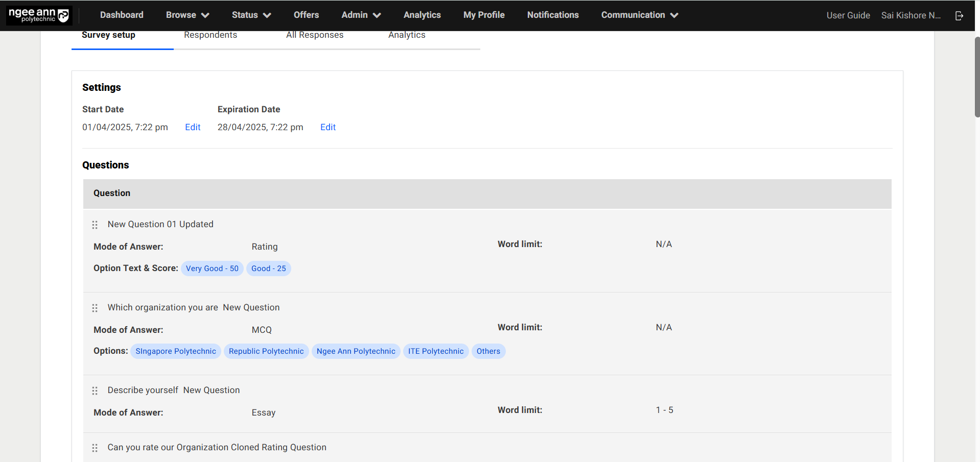Image resolution: width=980 pixels, height=462 pixels.
Task: Edit the Expiration Date
Action: tap(328, 127)
